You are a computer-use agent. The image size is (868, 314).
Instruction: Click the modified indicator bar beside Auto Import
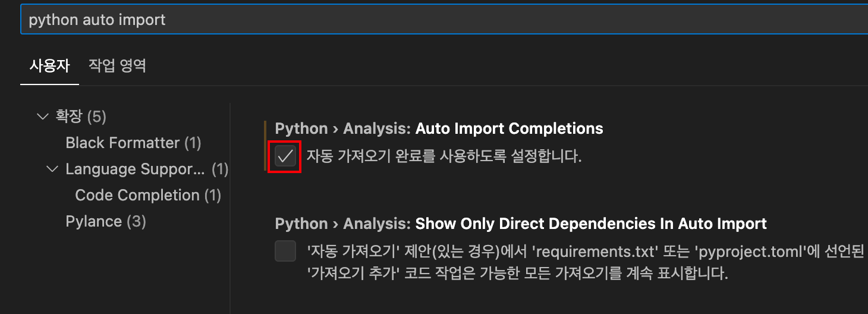pyautogui.click(x=265, y=146)
